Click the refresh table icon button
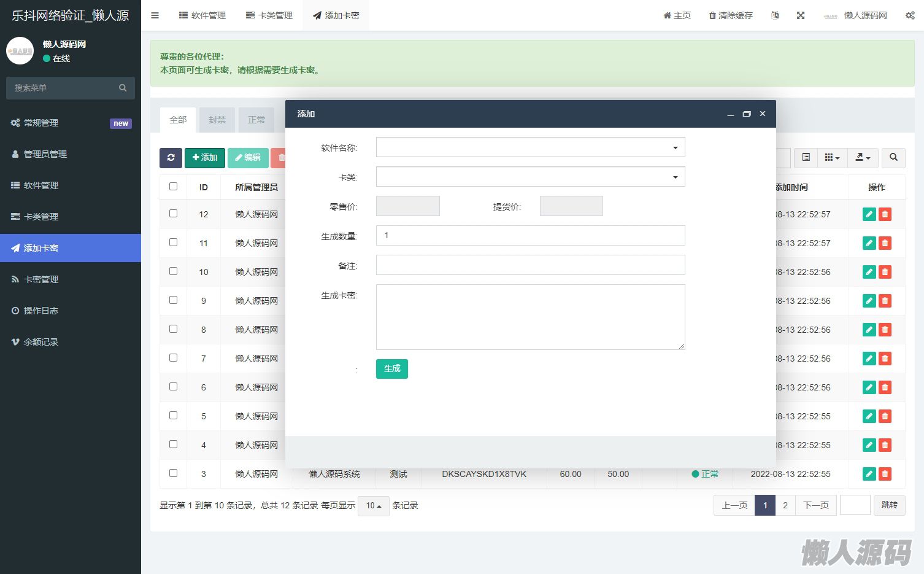The height and width of the screenshot is (574, 924). pos(171,158)
